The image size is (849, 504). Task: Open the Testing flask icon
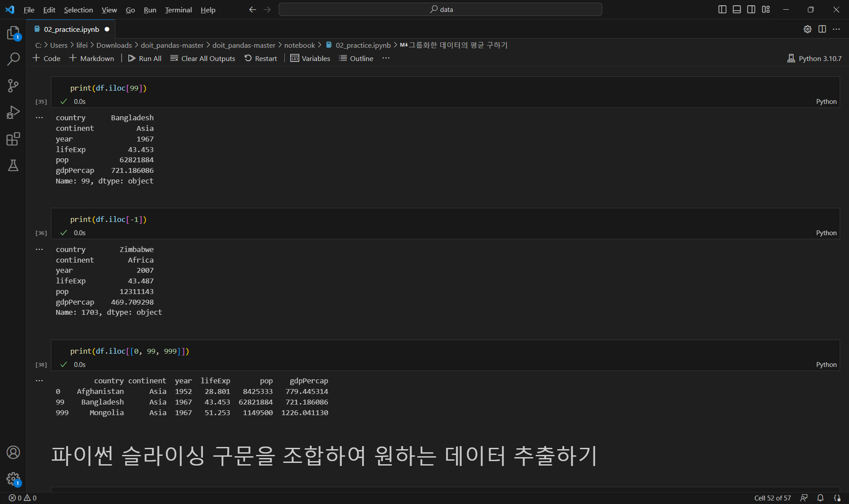(13, 165)
